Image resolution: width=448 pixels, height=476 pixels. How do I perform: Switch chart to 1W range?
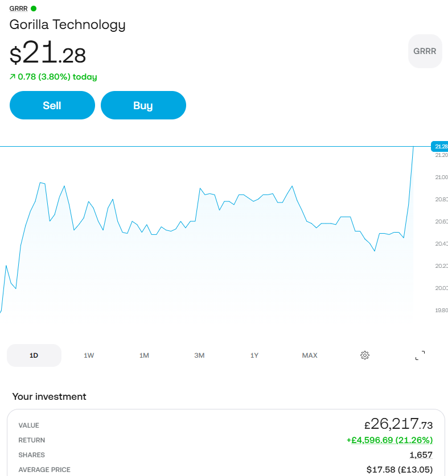point(89,355)
